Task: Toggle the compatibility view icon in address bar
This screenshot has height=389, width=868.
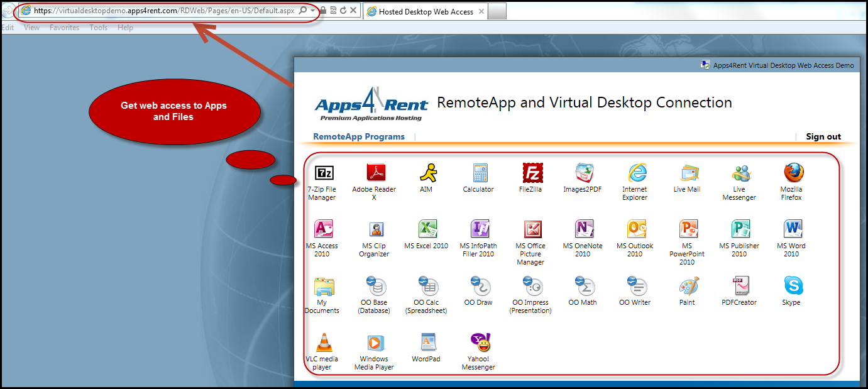Action: coord(333,11)
